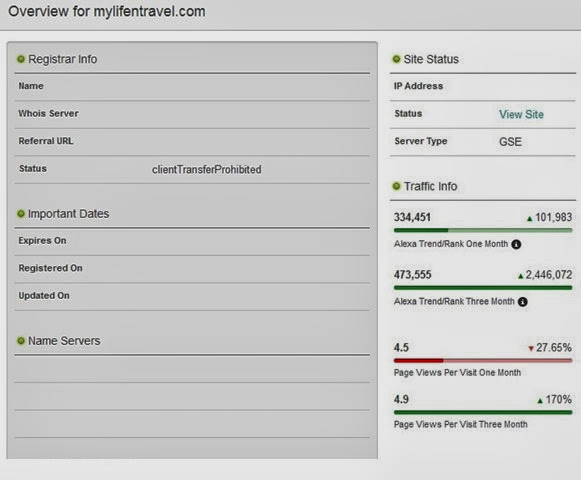Click the View Site link
The height and width of the screenshot is (480, 581).
(x=521, y=115)
